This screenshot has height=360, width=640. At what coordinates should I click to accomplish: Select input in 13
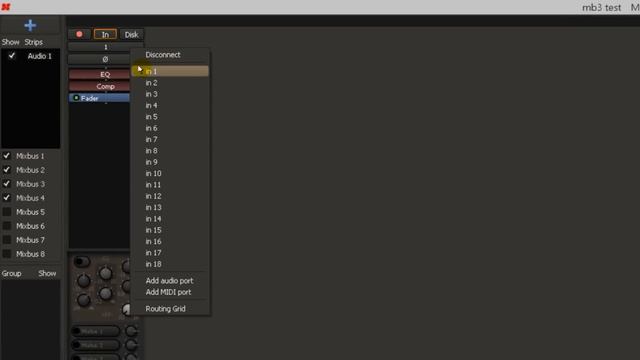tap(171, 207)
